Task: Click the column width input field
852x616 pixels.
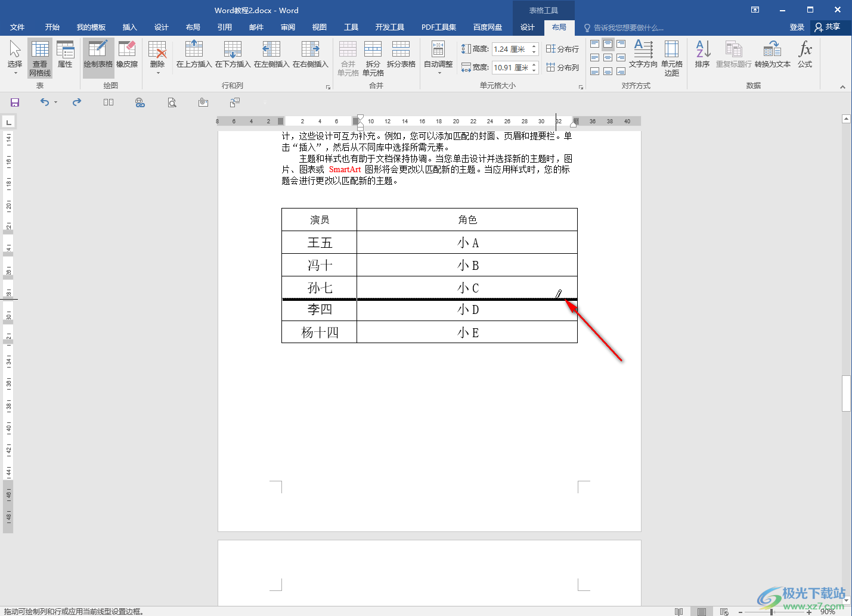Action: tap(510, 67)
